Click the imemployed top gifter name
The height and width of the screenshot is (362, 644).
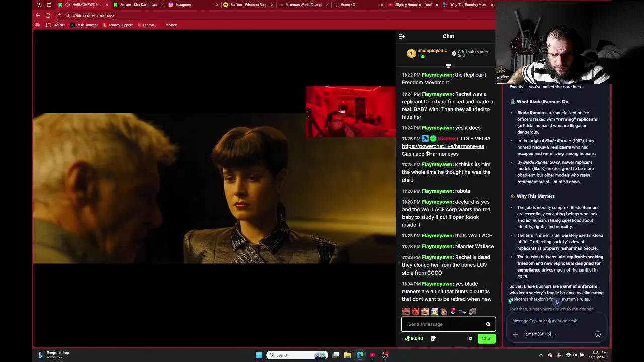click(x=432, y=51)
